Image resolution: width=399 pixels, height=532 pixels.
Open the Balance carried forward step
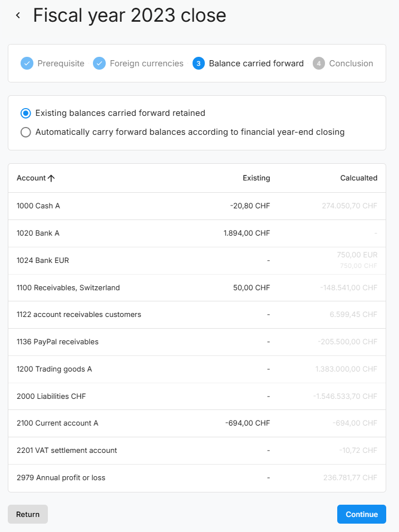[x=256, y=64]
